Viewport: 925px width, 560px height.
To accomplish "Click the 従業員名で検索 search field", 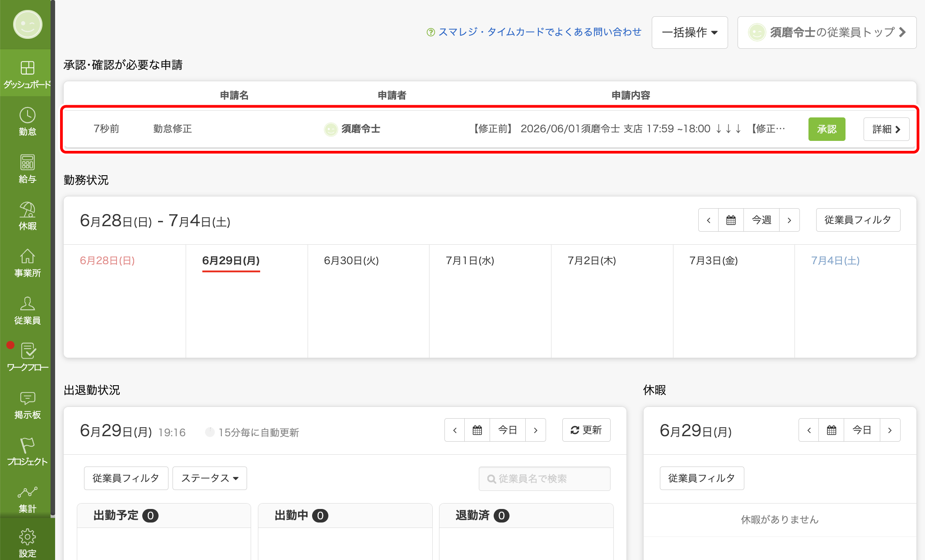I will click(x=544, y=479).
